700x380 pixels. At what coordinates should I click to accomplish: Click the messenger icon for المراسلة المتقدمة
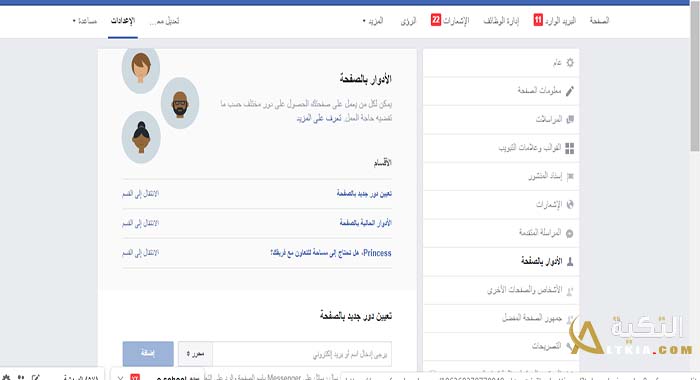[570, 233]
